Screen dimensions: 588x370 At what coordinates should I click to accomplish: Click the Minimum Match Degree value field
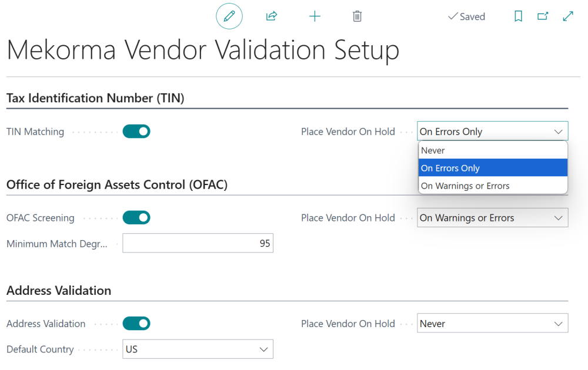198,243
